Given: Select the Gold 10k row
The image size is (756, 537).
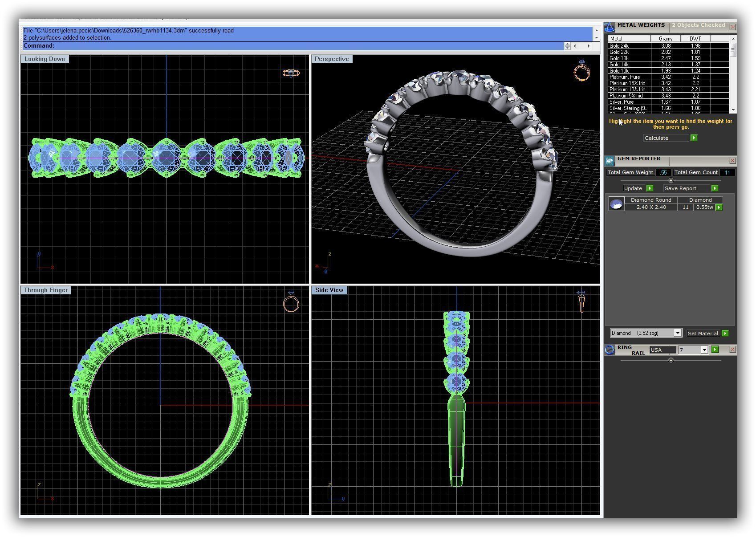Looking at the screenshot, I should pos(668,71).
